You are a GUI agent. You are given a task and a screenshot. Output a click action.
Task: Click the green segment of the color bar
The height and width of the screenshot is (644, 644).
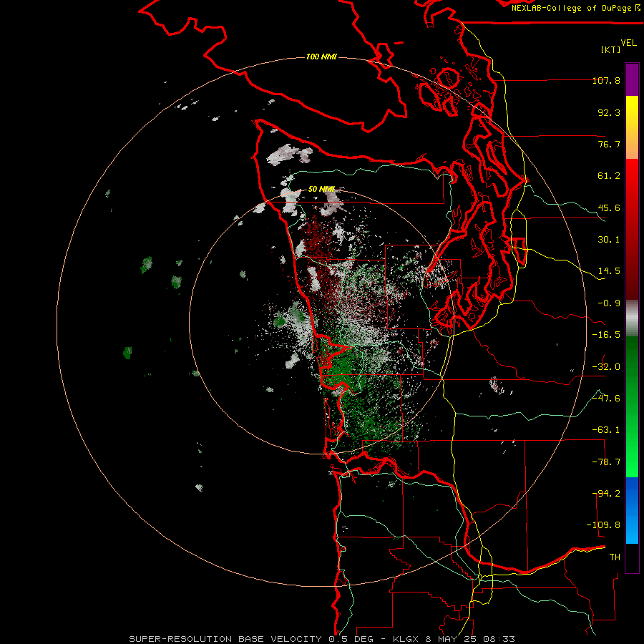tap(632, 406)
